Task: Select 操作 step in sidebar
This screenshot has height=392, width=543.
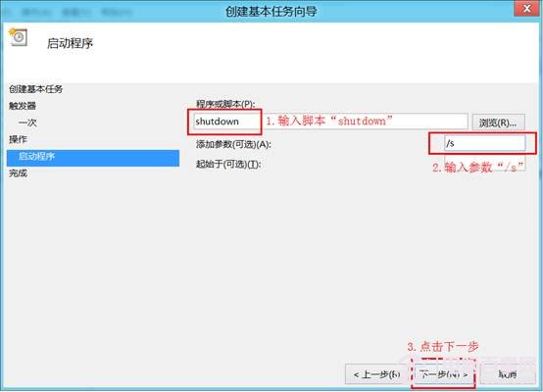Action: [18, 139]
